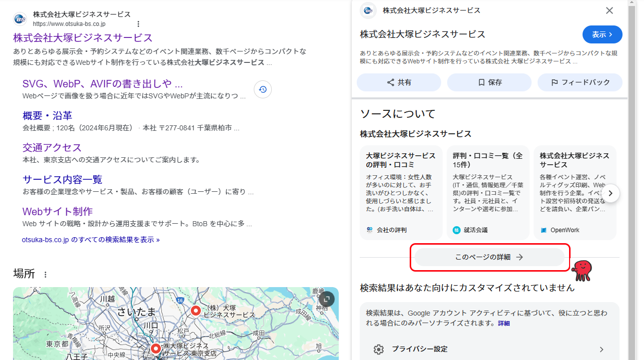The width and height of the screenshot is (644, 360).
Task: Click the ソースについて heading
Action: click(398, 114)
